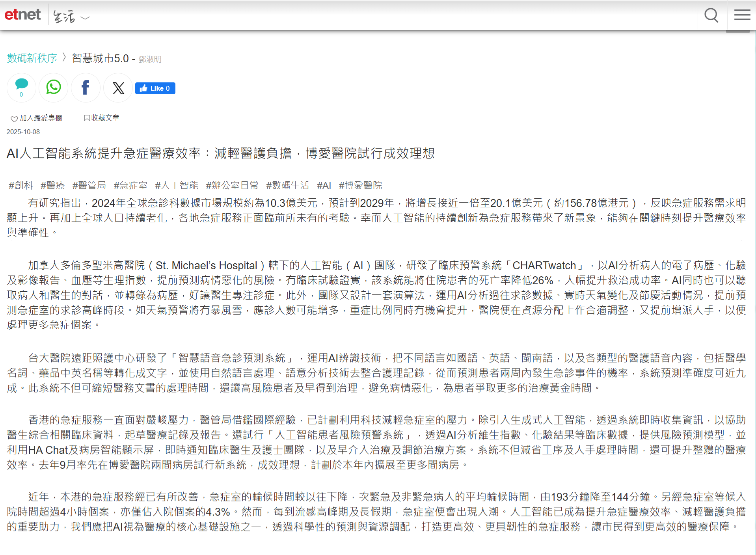Click the #數碼生活 tag
The height and width of the screenshot is (555, 756).
coord(287,185)
